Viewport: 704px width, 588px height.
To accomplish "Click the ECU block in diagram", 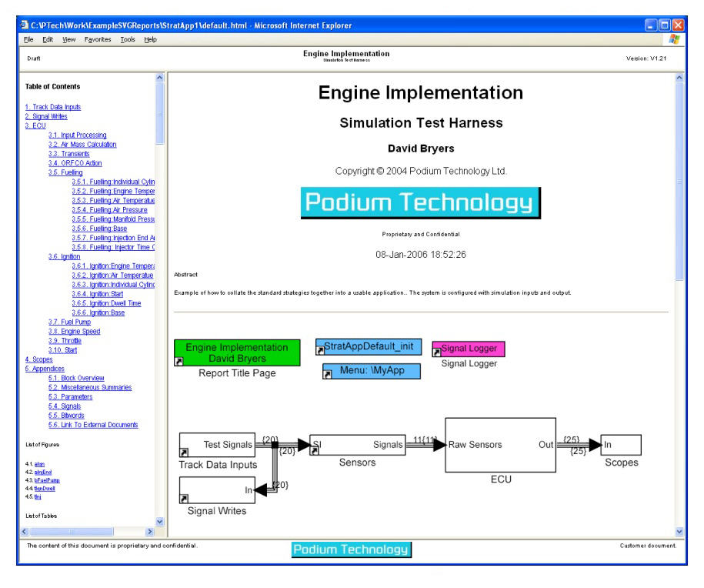I will point(500,445).
